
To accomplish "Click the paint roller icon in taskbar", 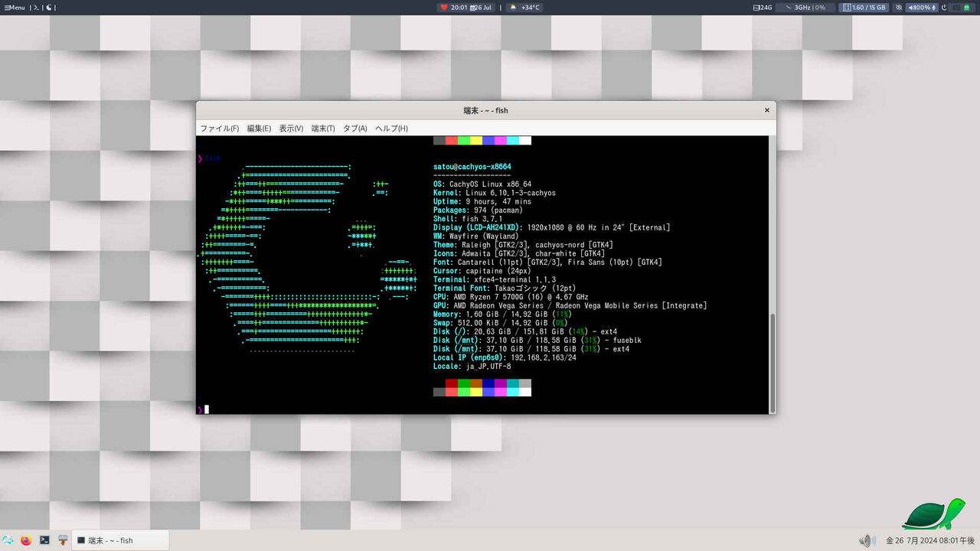I will [x=64, y=540].
